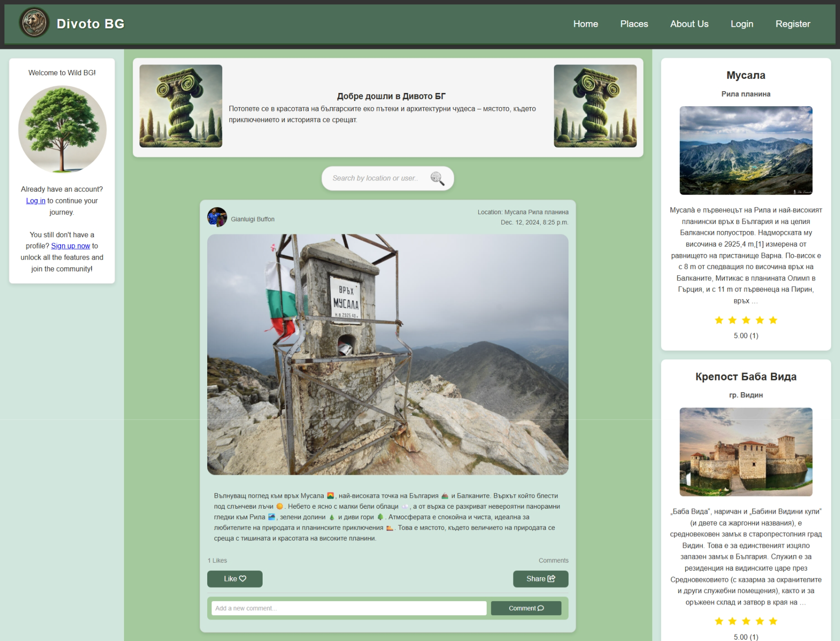This screenshot has height=641, width=840.
Task: Select Login in the navigation bar
Action: pos(741,24)
